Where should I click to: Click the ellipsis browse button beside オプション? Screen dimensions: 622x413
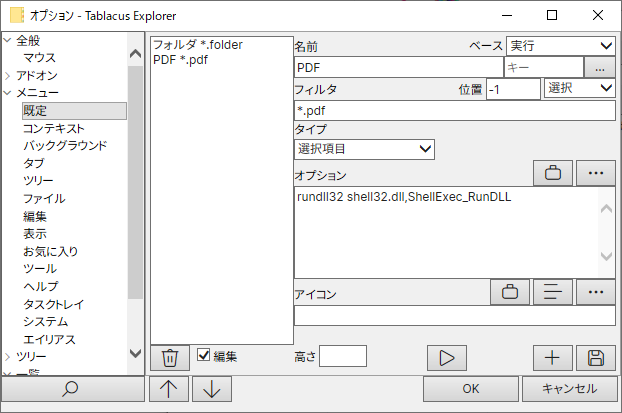(x=596, y=173)
